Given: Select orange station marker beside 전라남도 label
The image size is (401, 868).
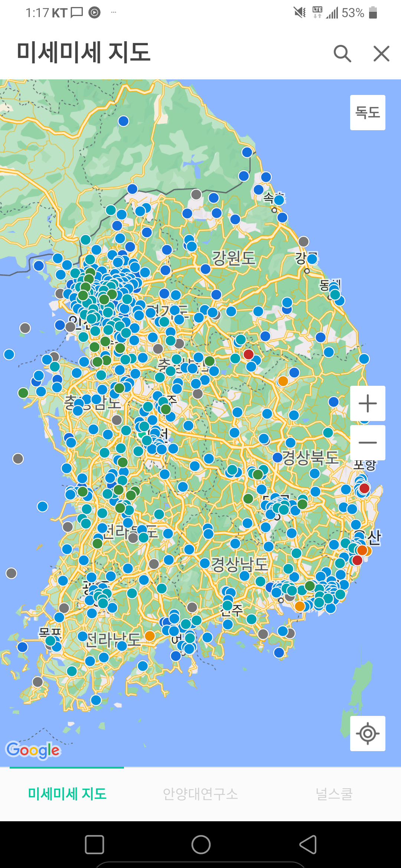Looking at the screenshot, I should coord(150,636).
